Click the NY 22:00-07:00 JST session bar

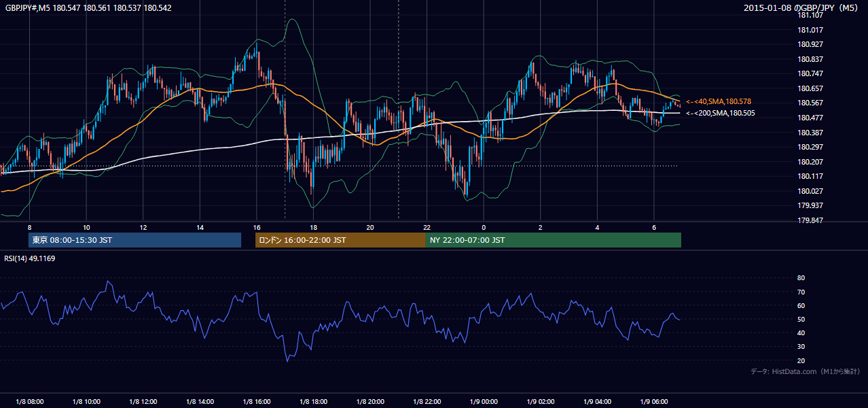click(554, 240)
